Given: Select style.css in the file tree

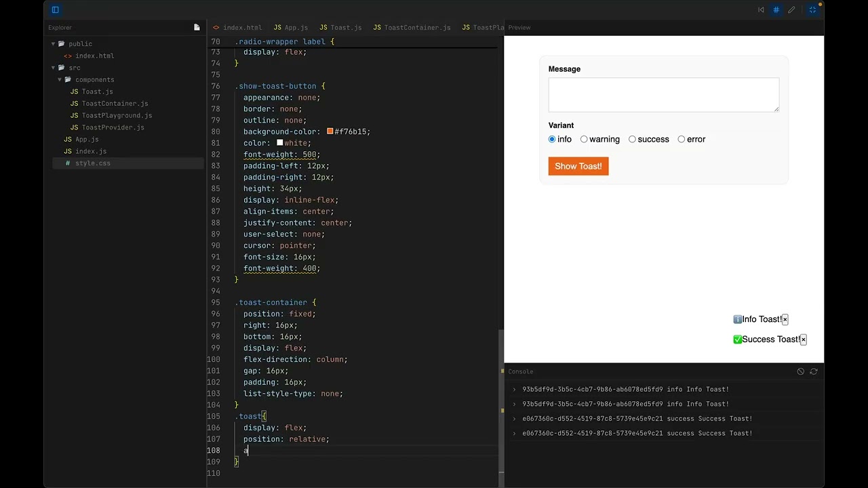Looking at the screenshot, I should [x=93, y=163].
